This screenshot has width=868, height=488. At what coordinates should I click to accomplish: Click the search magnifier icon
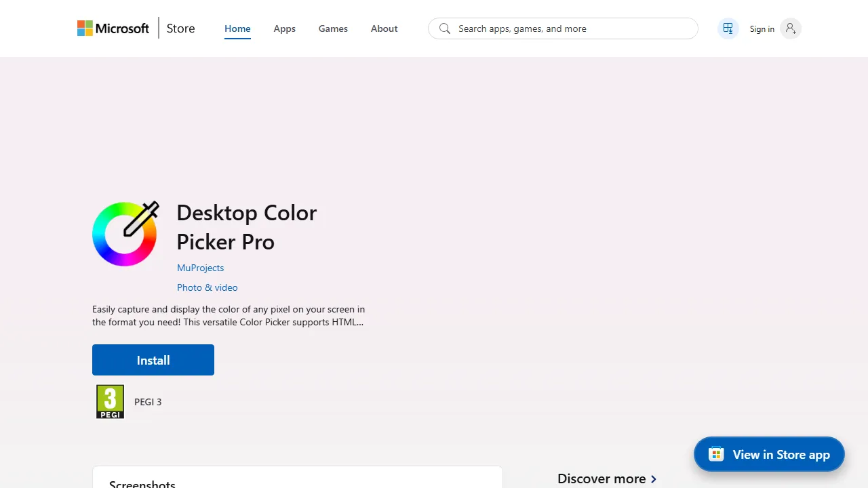pos(445,28)
